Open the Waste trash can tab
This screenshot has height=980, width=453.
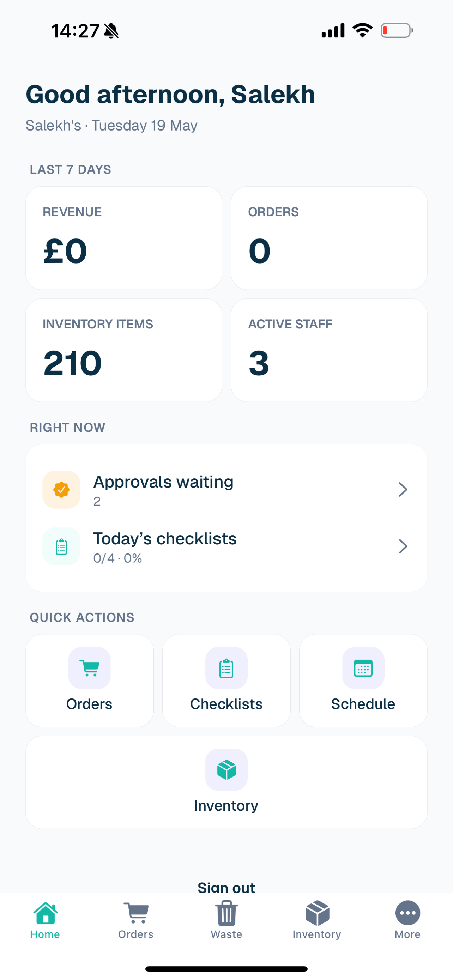pyautogui.click(x=226, y=920)
